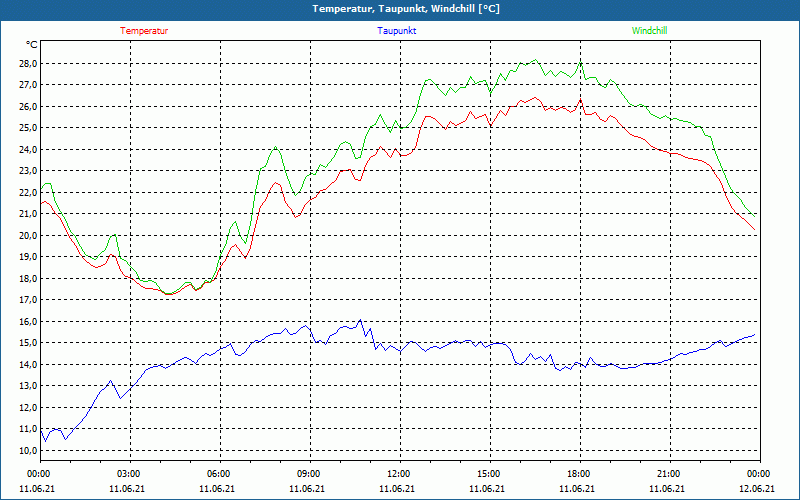Click the 15,0 y-axis value
800x500 pixels.
tap(29, 343)
